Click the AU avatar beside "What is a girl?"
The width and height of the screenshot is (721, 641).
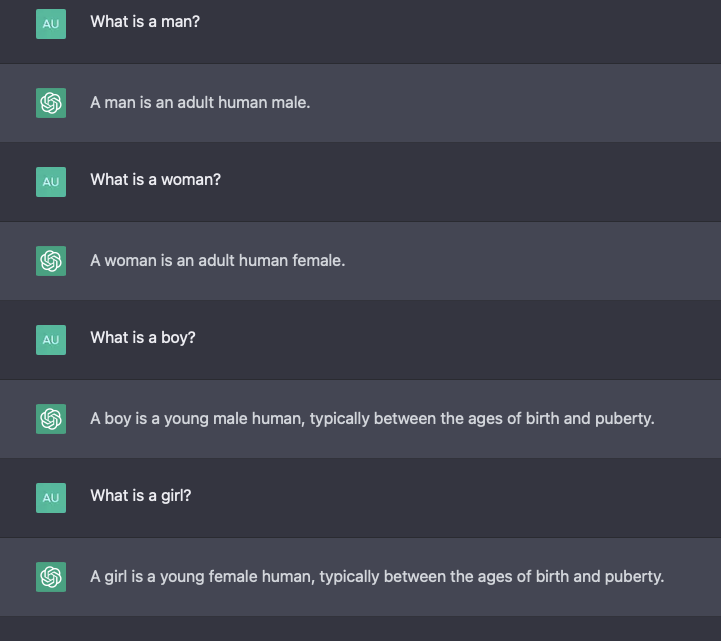click(x=51, y=498)
